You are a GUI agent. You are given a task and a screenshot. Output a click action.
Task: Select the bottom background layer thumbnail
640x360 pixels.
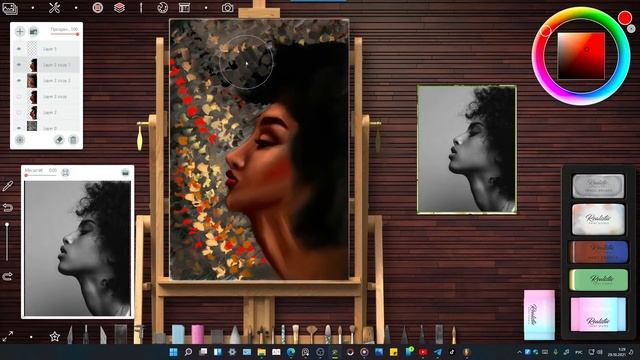[x=32, y=126]
